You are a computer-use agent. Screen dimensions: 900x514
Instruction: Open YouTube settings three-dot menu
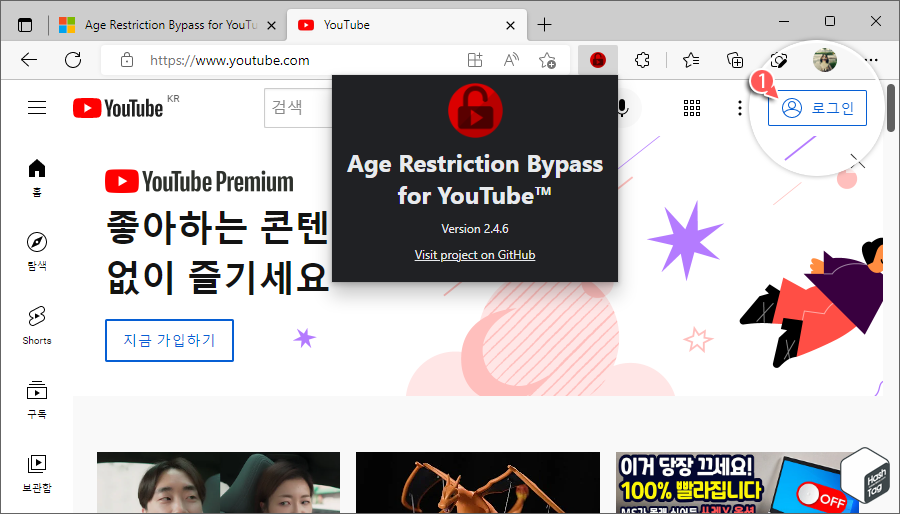coord(739,107)
